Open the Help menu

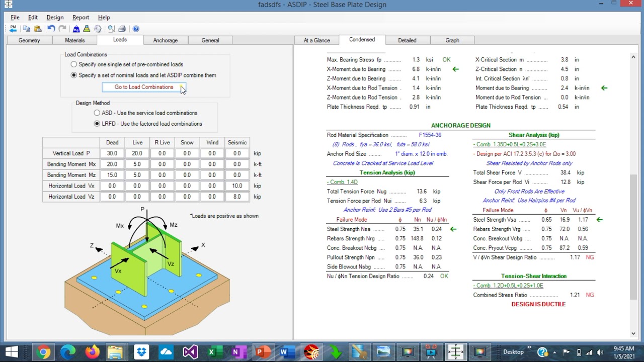pos(104,18)
